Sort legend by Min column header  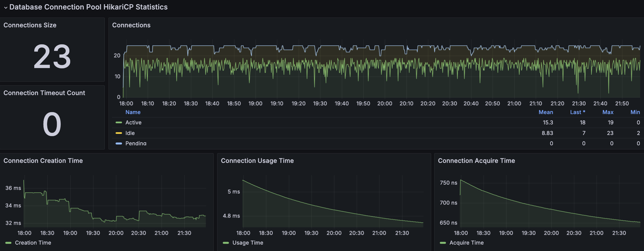point(635,112)
